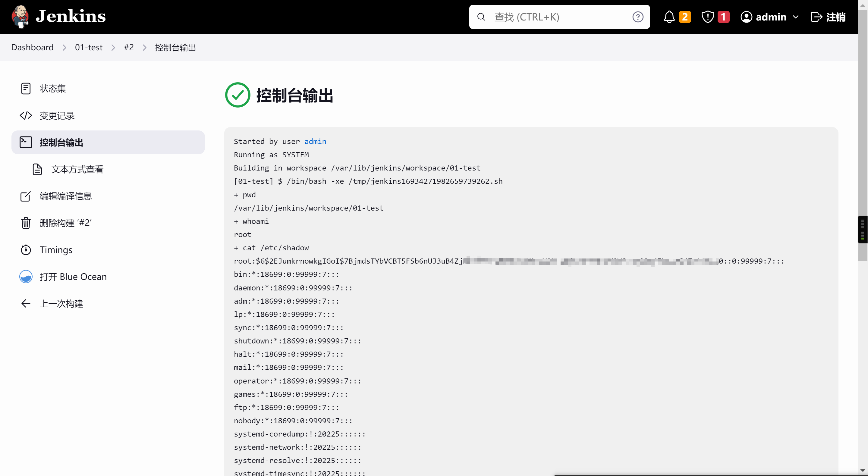The height and width of the screenshot is (476, 868).
Task: Click the vertical scrollbar down arrow
Action: (862, 471)
